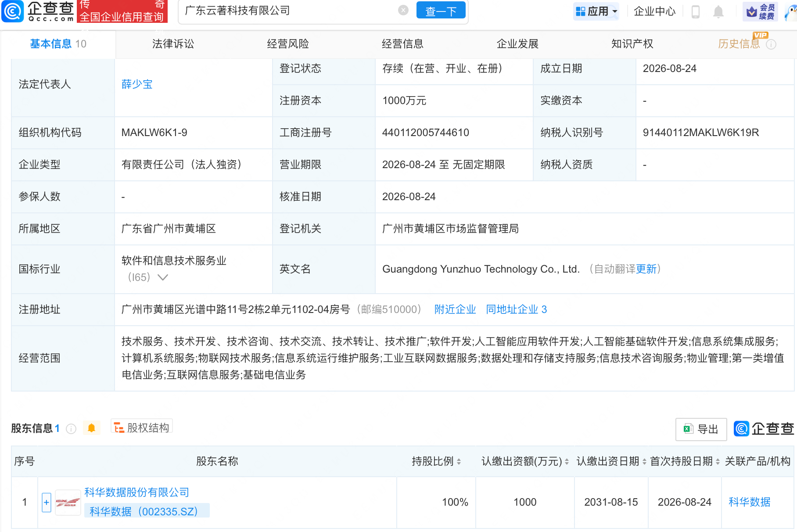Click 存续（在营、开业、在册） status value

[445, 68]
